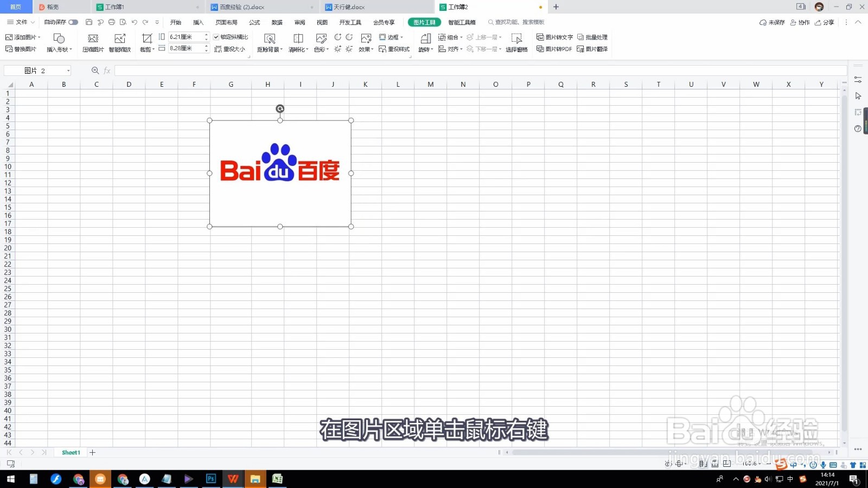Toggle the 自动保存 auto-save switch
868x488 pixels.
(x=73, y=22)
